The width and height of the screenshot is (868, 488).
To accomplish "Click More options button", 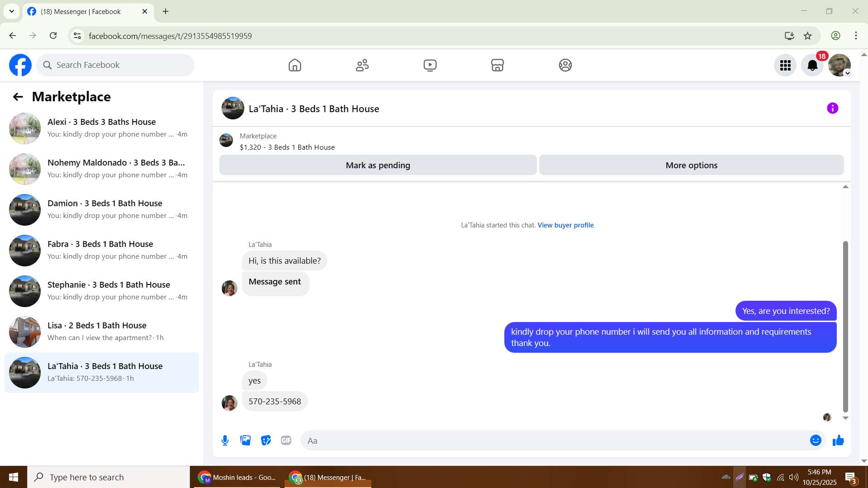I will (x=691, y=165).
